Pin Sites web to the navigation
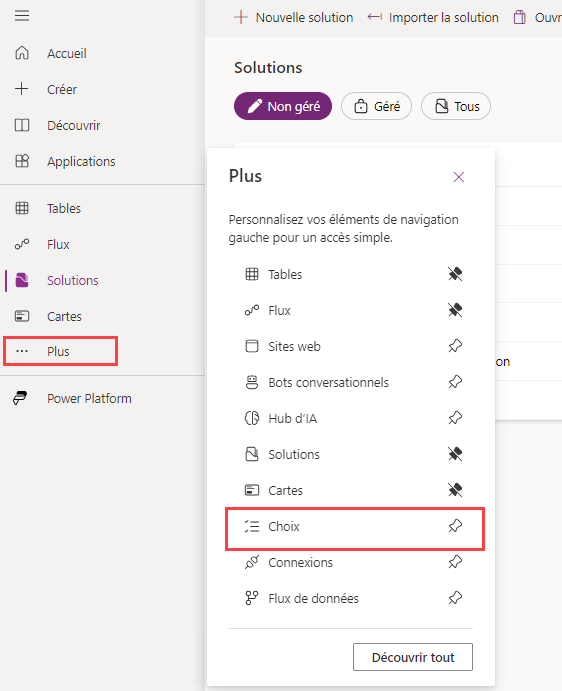The image size is (562, 691). pyautogui.click(x=455, y=346)
